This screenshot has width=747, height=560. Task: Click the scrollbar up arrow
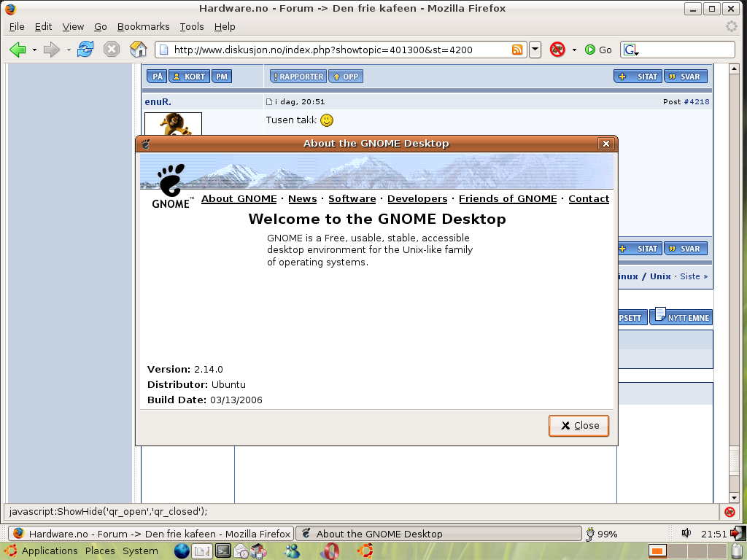click(734, 69)
